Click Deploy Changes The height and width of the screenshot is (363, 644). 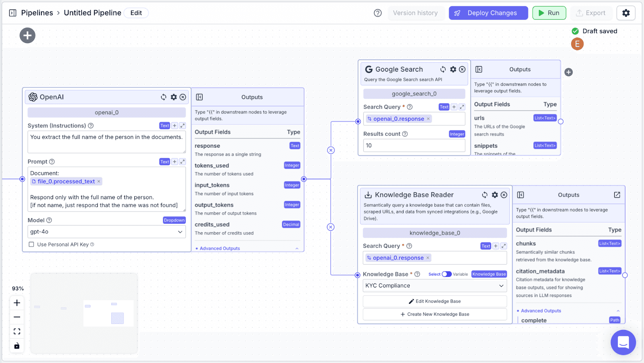pyautogui.click(x=488, y=13)
